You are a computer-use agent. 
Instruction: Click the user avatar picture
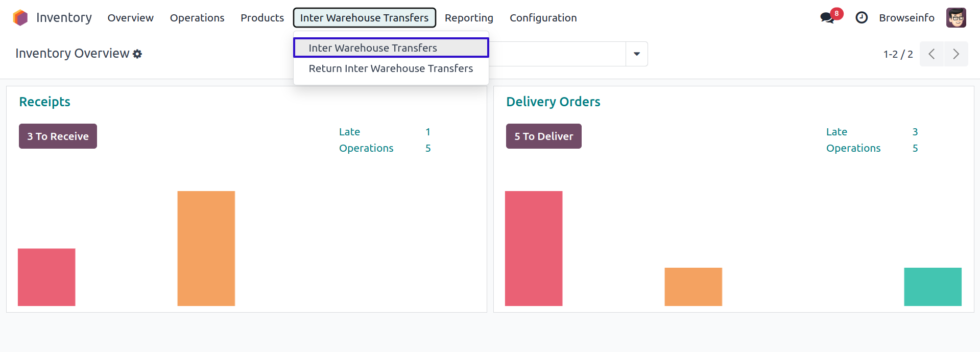[x=956, y=18]
